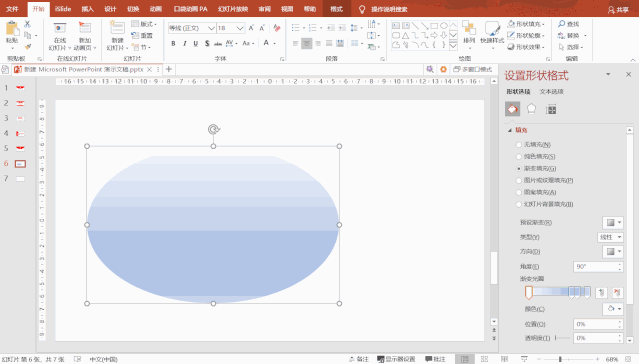Click the rotation handle above the ellipse
This screenshot has height=364, width=639.
(x=213, y=130)
